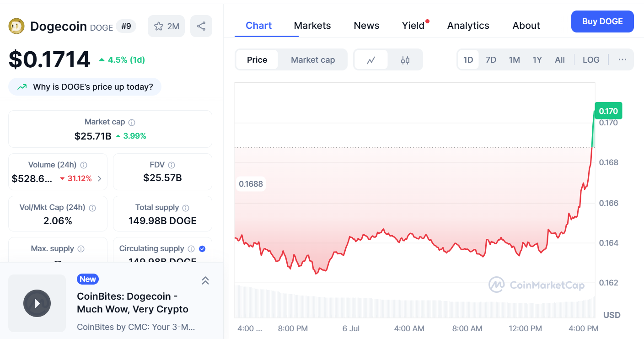The height and width of the screenshot is (339, 644).
Task: Open the chart more-options ellipsis
Action: point(622,60)
